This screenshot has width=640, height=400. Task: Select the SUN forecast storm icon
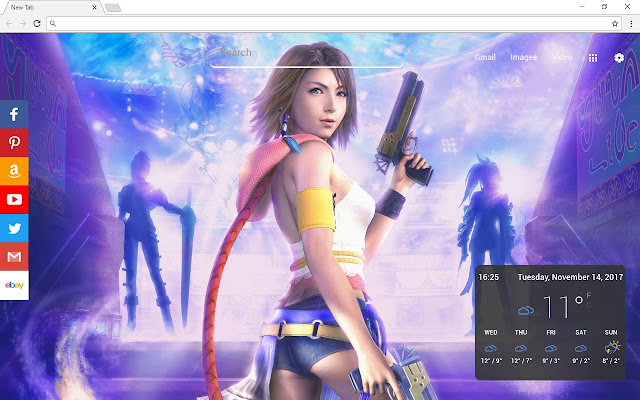(x=612, y=347)
